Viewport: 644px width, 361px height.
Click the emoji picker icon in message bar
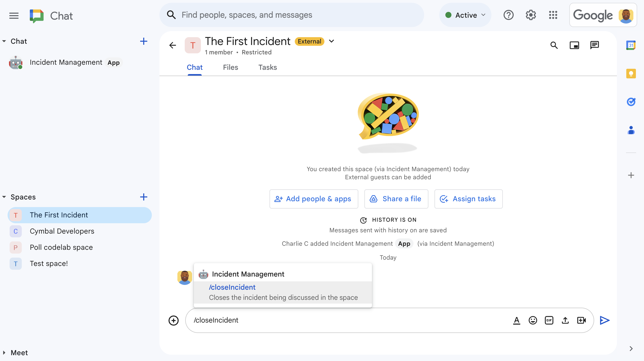pos(533,320)
